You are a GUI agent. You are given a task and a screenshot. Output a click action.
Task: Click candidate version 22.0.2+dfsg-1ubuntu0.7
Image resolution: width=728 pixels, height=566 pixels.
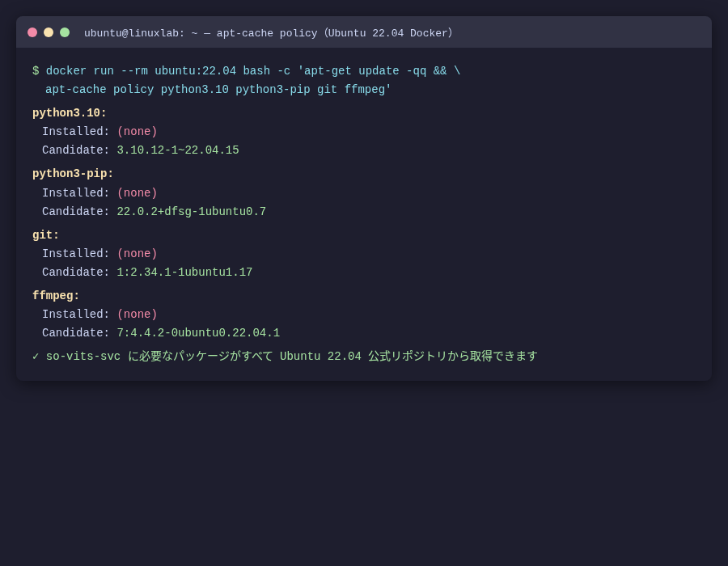pos(191,212)
